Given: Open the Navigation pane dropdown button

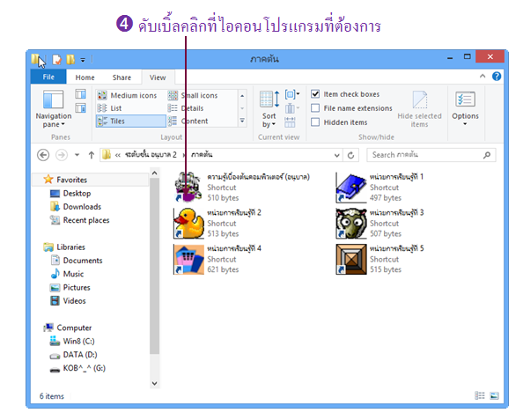Looking at the screenshot, I should (54, 109).
